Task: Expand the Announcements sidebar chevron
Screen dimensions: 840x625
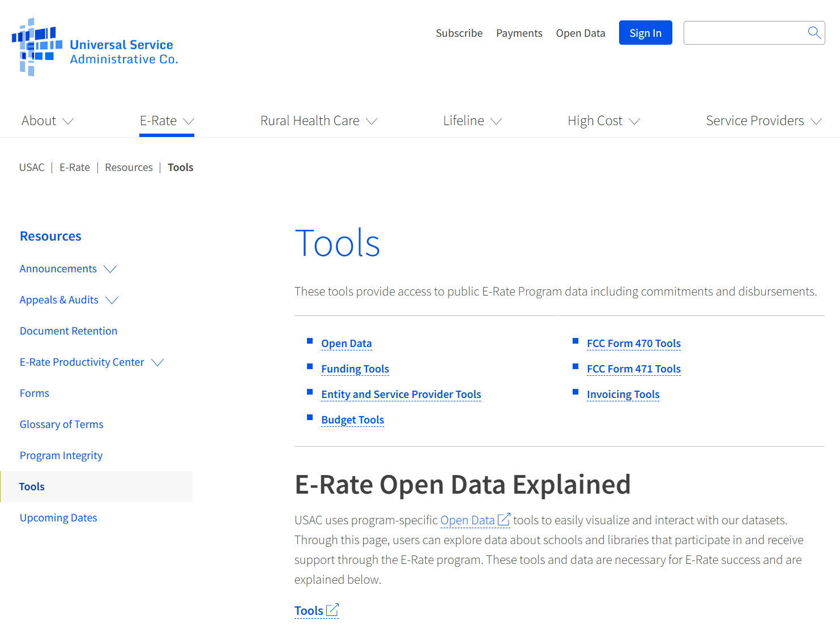Action: pyautogui.click(x=110, y=269)
